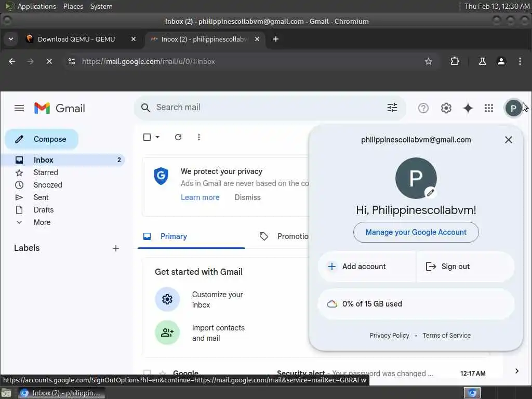Dismiss the privacy notice

pyautogui.click(x=247, y=197)
